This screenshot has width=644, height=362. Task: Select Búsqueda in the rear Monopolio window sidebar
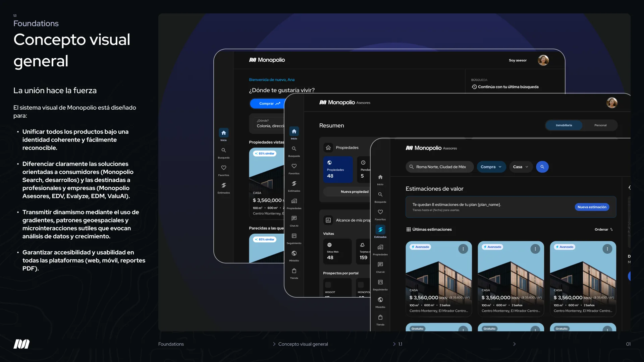224,153
